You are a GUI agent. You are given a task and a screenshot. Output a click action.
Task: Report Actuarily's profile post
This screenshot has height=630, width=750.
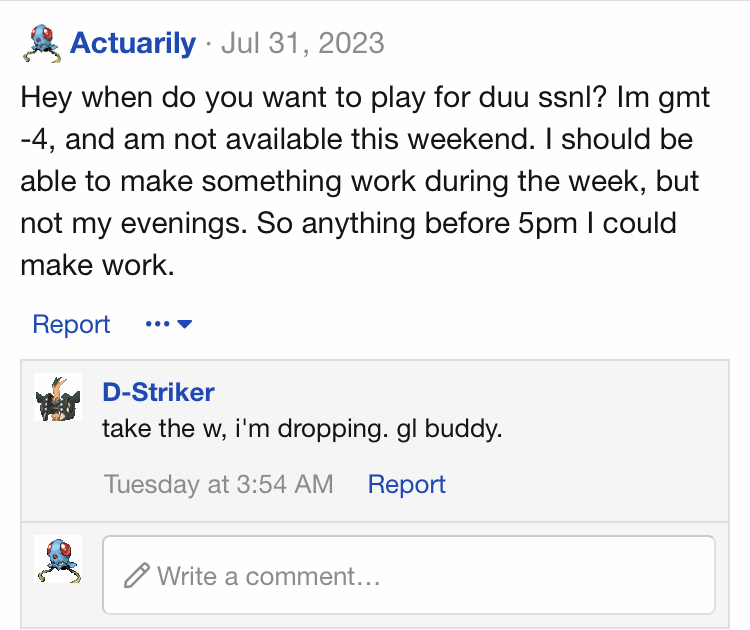tap(71, 324)
